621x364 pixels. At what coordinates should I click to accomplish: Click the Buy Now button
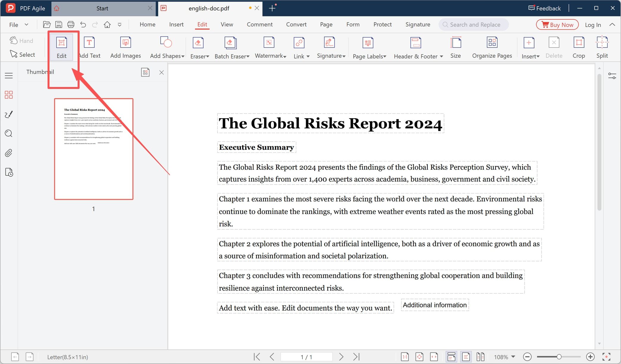tap(557, 25)
